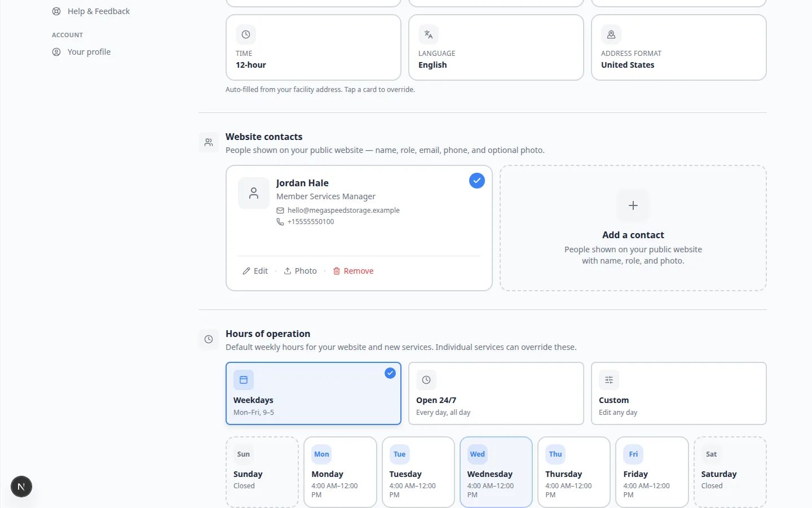Image resolution: width=812 pixels, height=508 pixels.
Task: Expand the Wednesday hours card
Action: (x=496, y=472)
